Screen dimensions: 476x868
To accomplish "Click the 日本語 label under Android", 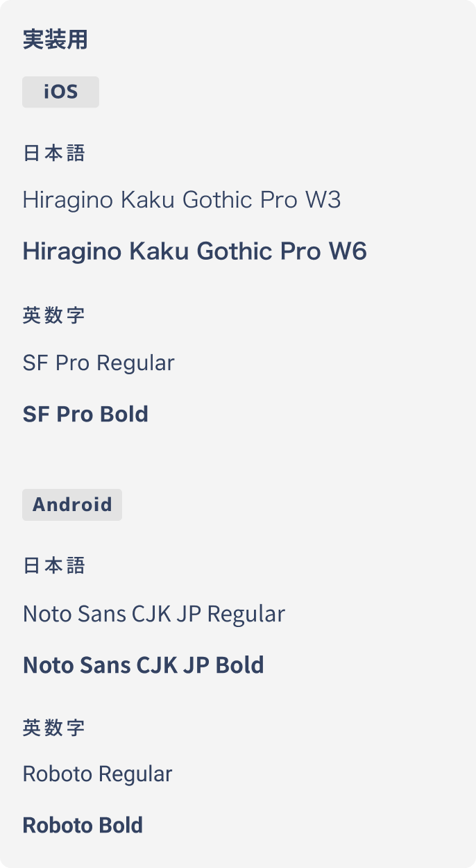I will tap(53, 566).
